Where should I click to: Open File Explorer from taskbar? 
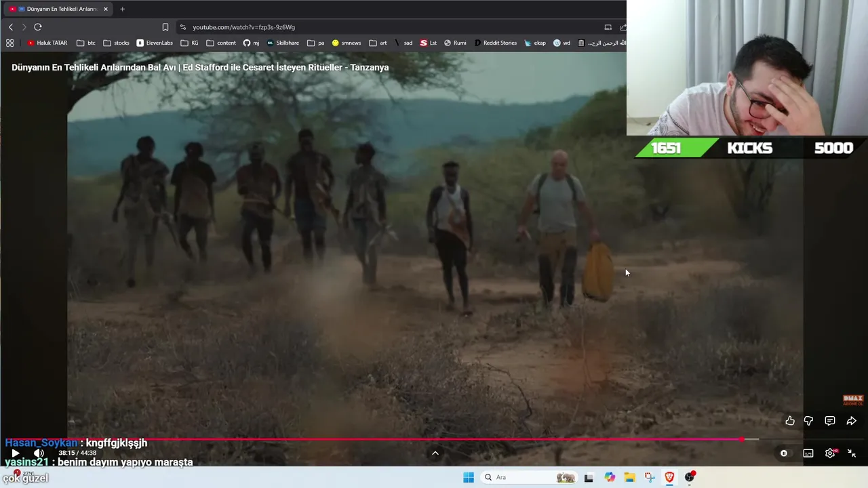click(x=629, y=477)
